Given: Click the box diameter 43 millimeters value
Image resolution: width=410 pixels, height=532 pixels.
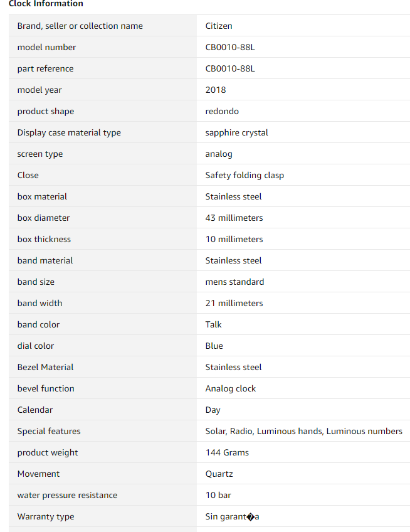Looking at the screenshot, I should pos(234,218).
